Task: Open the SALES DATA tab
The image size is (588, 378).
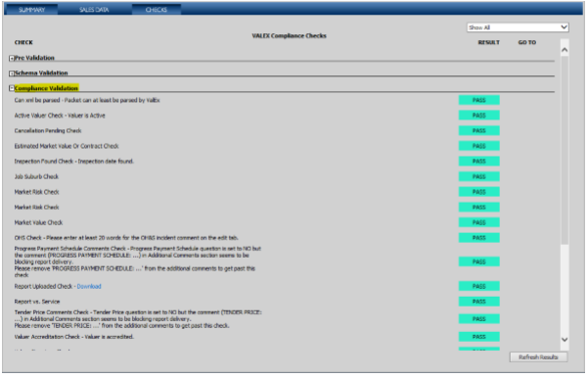Action: pyautogui.click(x=94, y=10)
